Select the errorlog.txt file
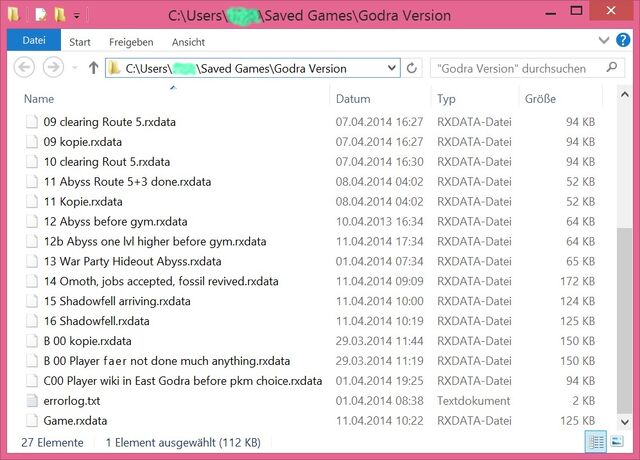 click(x=71, y=401)
